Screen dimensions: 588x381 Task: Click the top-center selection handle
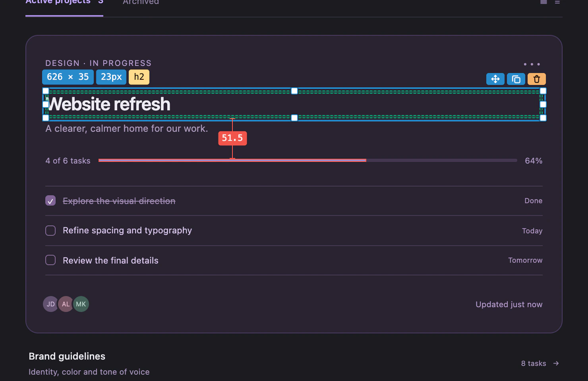point(294,91)
